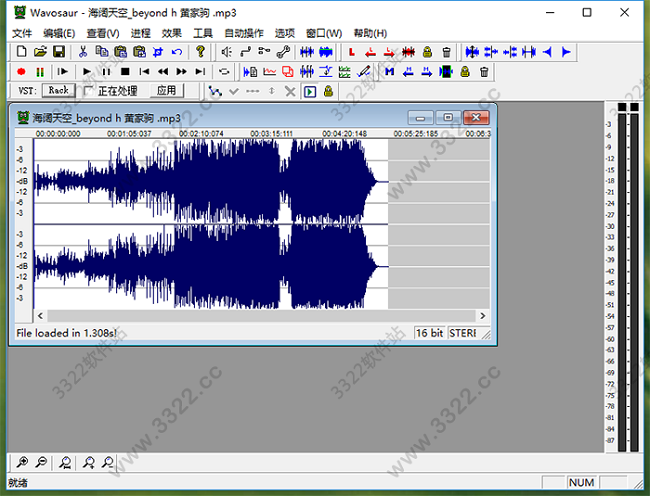Stop playback with the black square button

click(x=125, y=72)
